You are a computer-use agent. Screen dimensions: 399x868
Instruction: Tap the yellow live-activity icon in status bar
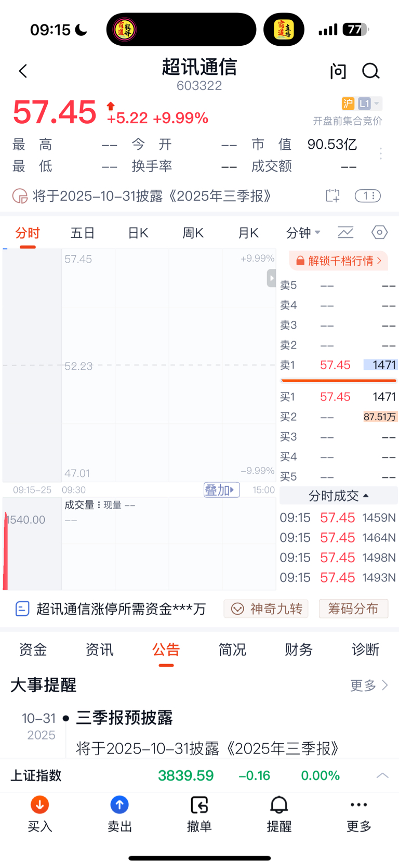284,30
